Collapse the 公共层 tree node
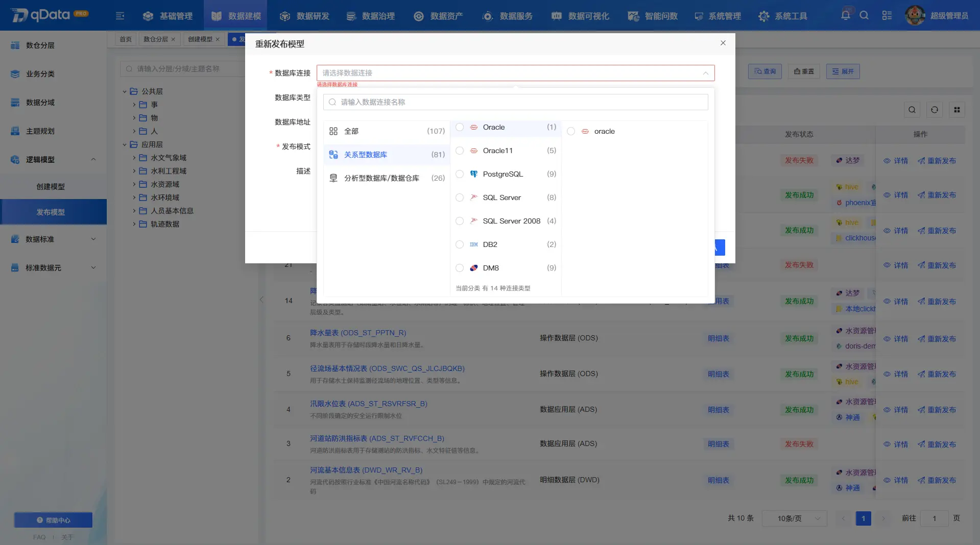This screenshot has width=980, height=545. pos(125,92)
